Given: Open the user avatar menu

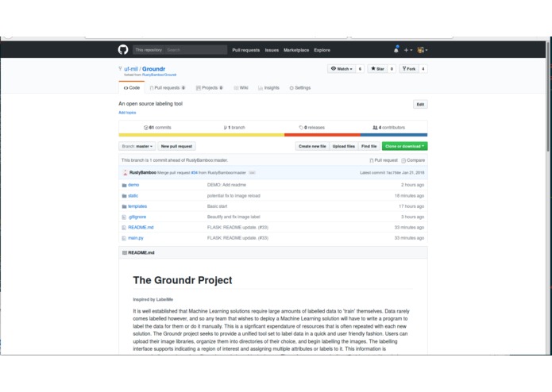Looking at the screenshot, I should [422, 50].
